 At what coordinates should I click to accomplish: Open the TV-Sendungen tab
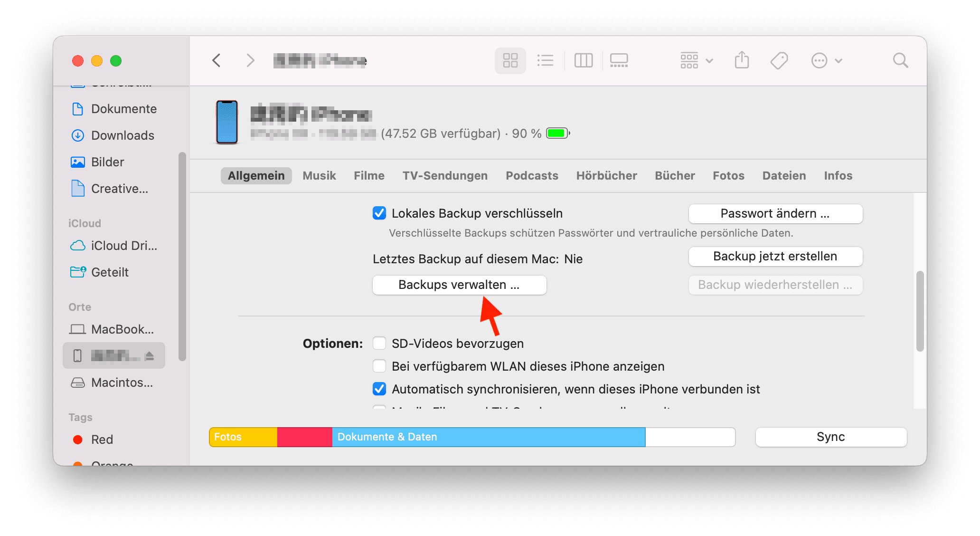coord(445,175)
